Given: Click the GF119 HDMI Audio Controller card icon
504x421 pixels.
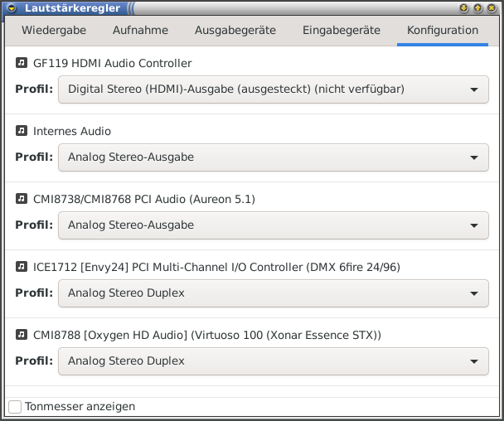Looking at the screenshot, I should pyautogui.click(x=22, y=63).
